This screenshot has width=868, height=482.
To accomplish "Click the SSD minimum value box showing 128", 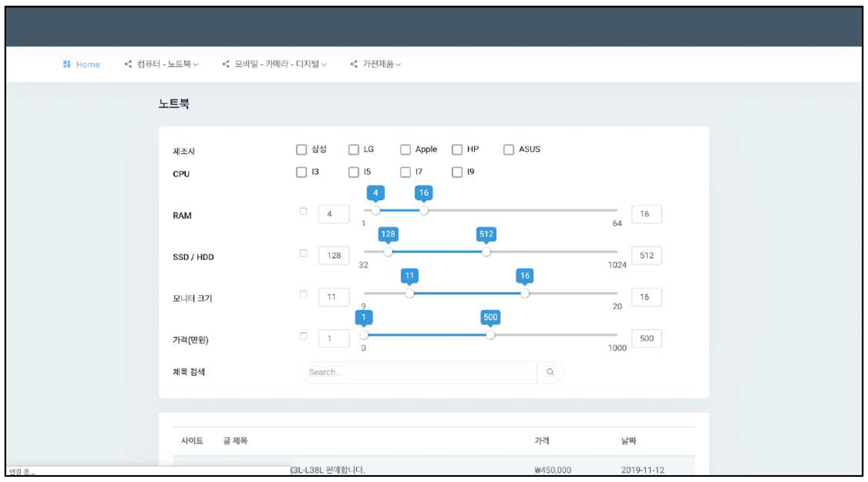I will 334,255.
